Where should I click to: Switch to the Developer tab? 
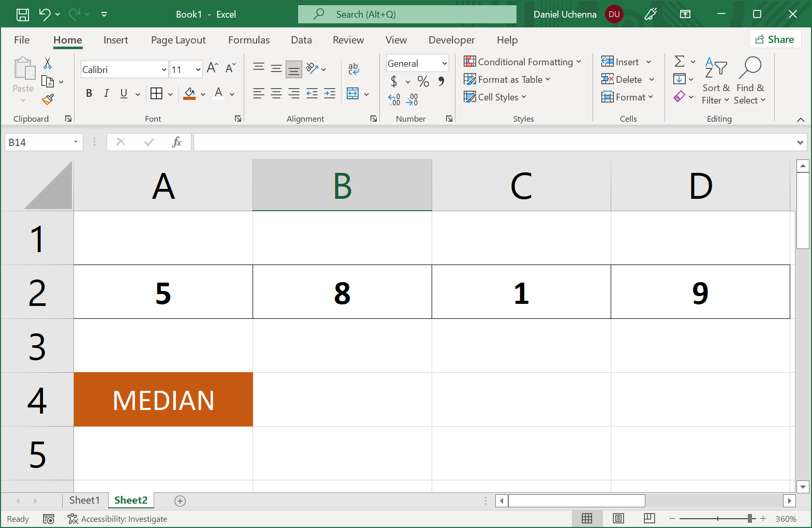[452, 40]
